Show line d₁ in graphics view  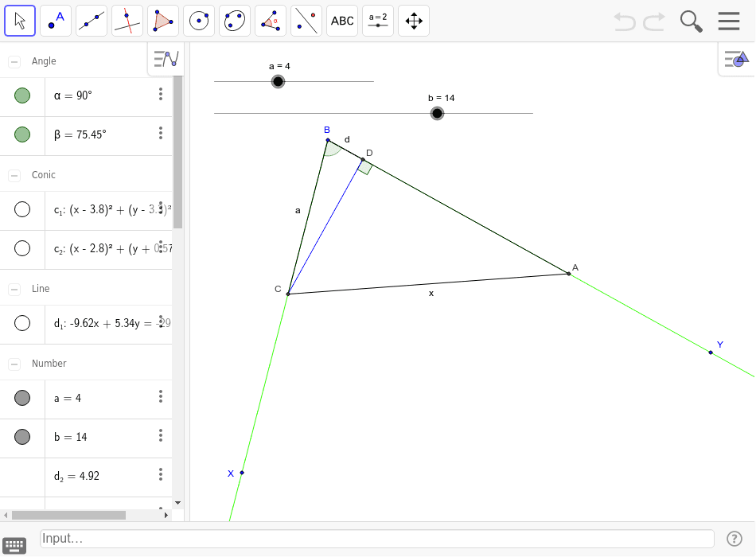pyautogui.click(x=22, y=323)
